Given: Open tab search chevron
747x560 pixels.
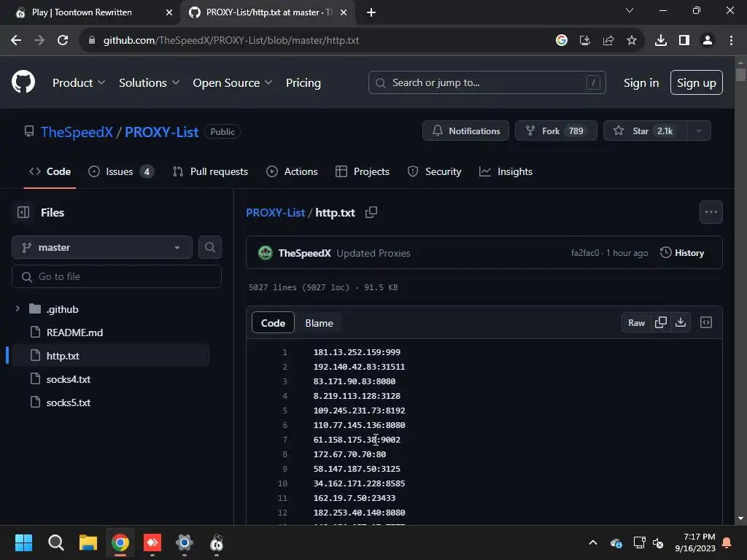Looking at the screenshot, I should tap(630, 10).
